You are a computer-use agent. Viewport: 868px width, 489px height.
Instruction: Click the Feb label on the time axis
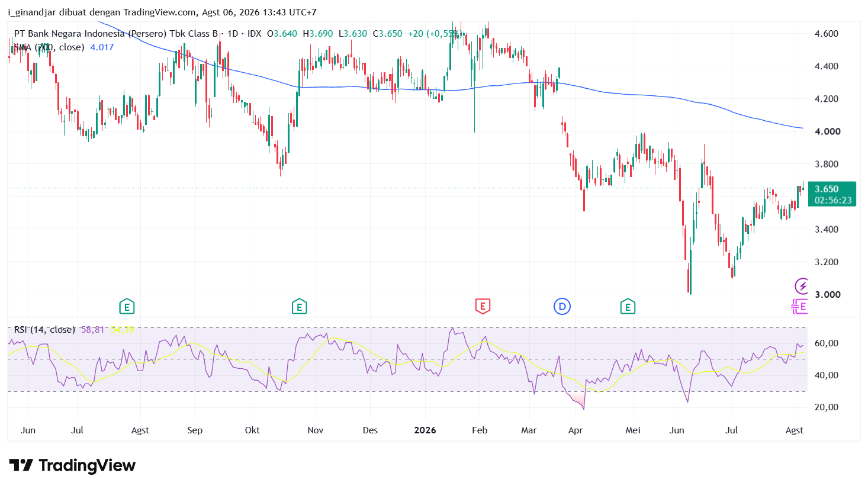pos(480,430)
